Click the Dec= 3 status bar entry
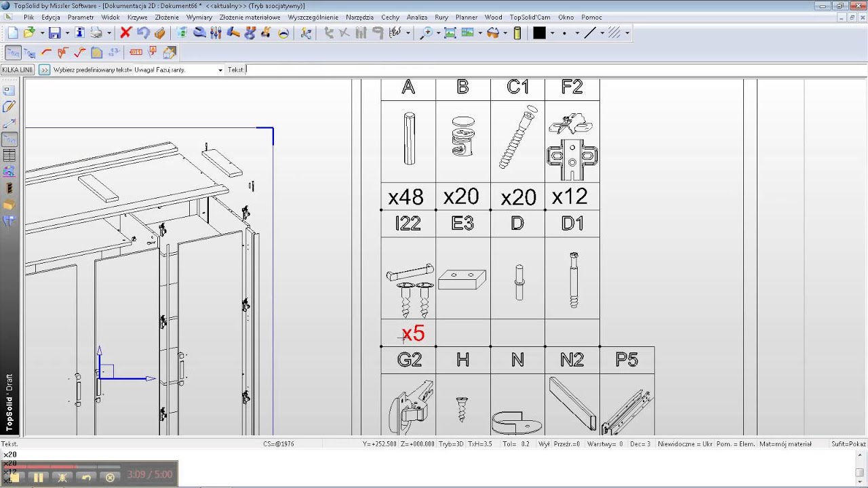868x488 pixels. tap(640, 444)
